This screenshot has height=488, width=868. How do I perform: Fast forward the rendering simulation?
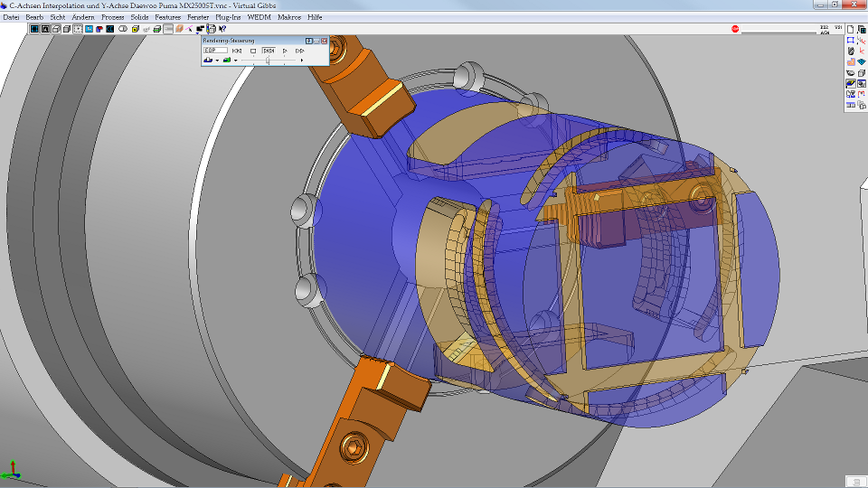click(299, 51)
